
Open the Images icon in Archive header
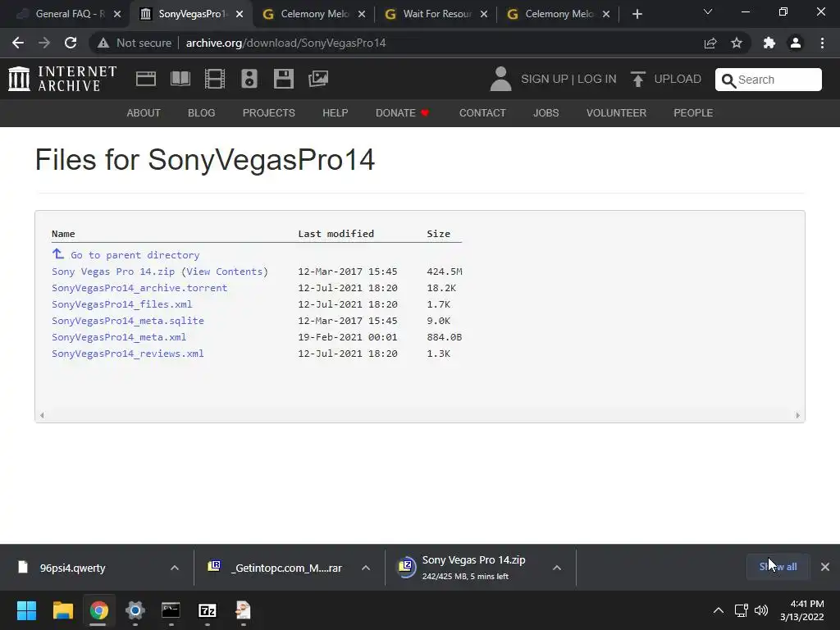318,79
